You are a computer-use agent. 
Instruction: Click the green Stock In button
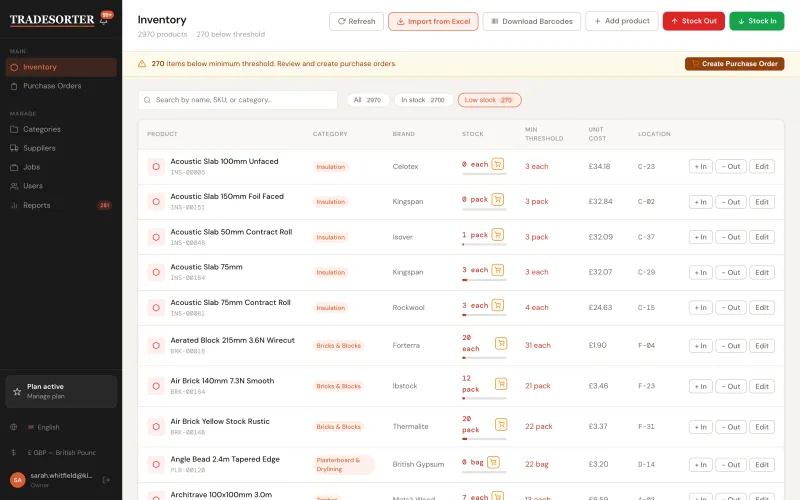pyautogui.click(x=757, y=21)
